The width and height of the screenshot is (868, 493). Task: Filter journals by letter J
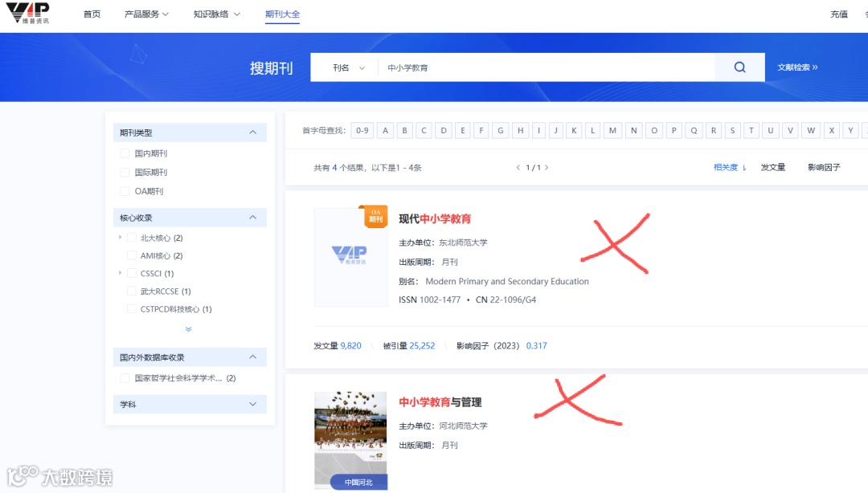[556, 131]
